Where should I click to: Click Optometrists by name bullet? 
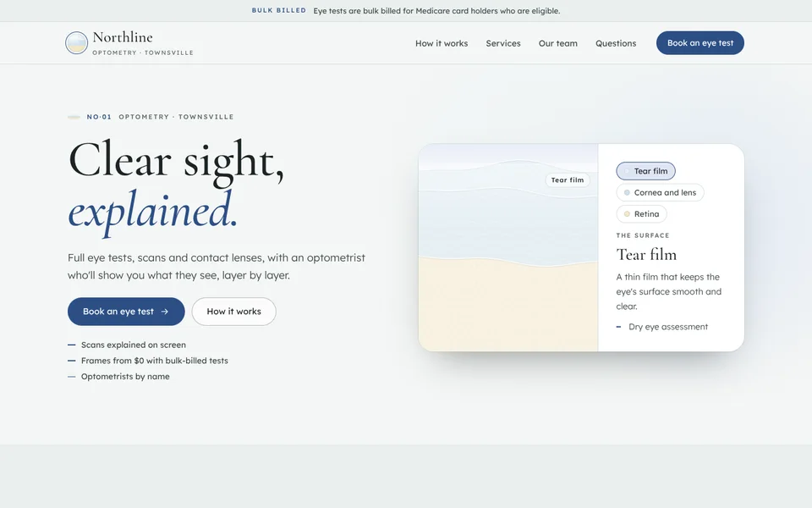tap(125, 376)
